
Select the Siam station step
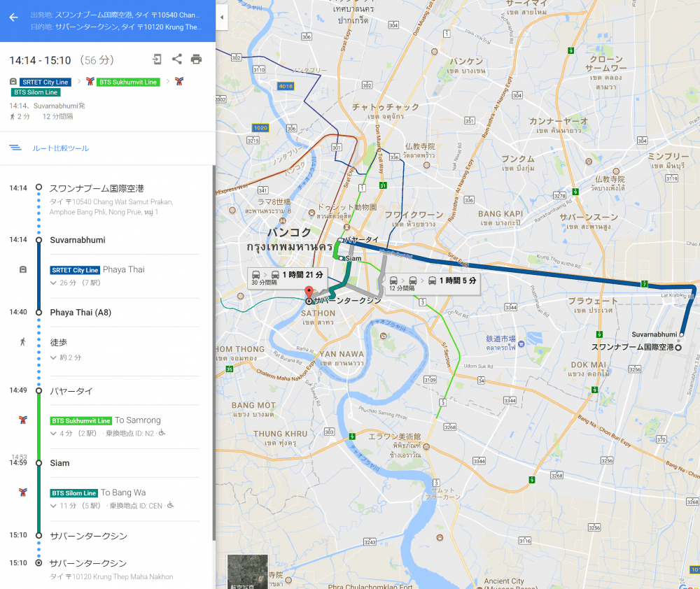tap(59, 463)
